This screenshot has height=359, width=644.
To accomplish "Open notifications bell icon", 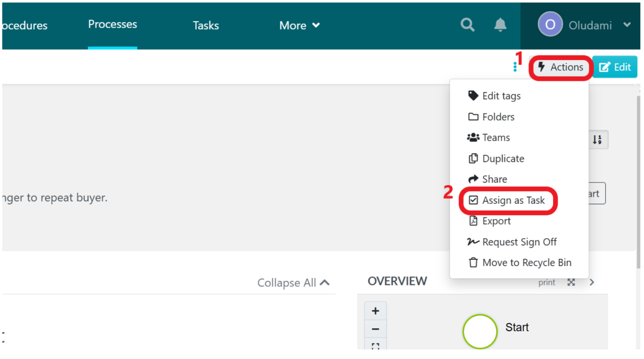I will point(500,25).
